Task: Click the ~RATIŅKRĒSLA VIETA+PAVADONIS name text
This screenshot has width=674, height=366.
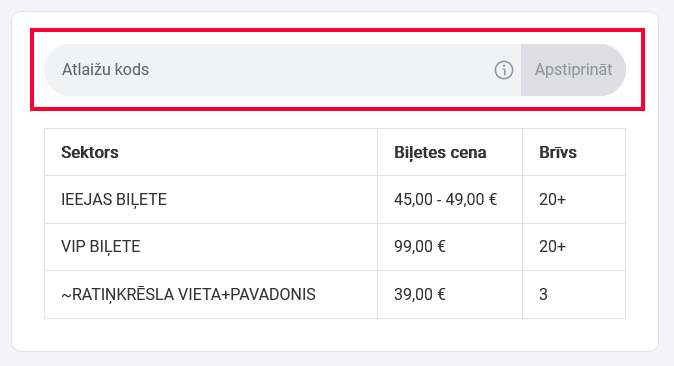Action: [x=188, y=295]
